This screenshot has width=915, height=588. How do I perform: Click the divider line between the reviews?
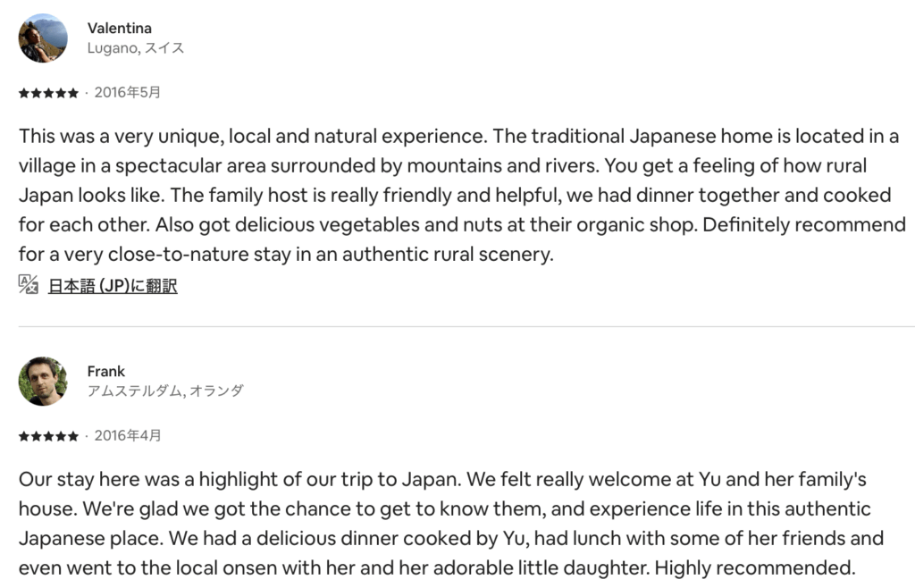(x=457, y=326)
